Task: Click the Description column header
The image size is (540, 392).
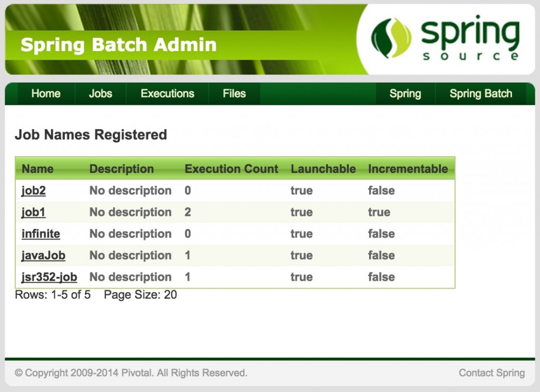Action: pyautogui.click(x=122, y=169)
